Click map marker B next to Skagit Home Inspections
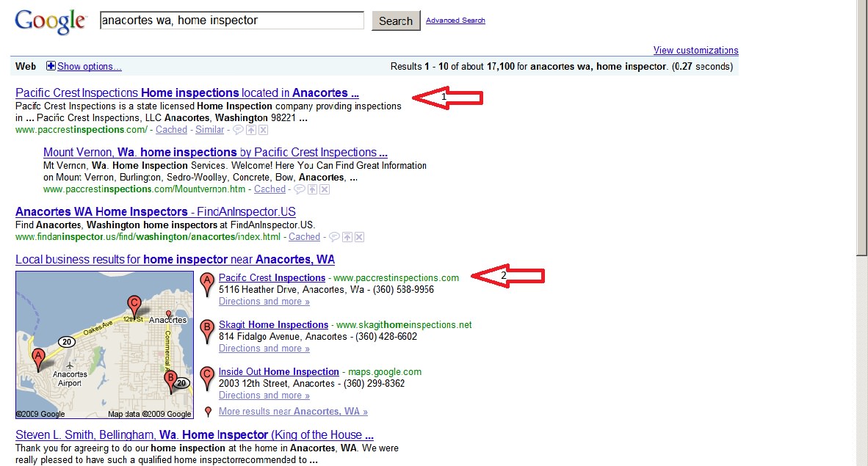 pyautogui.click(x=207, y=328)
